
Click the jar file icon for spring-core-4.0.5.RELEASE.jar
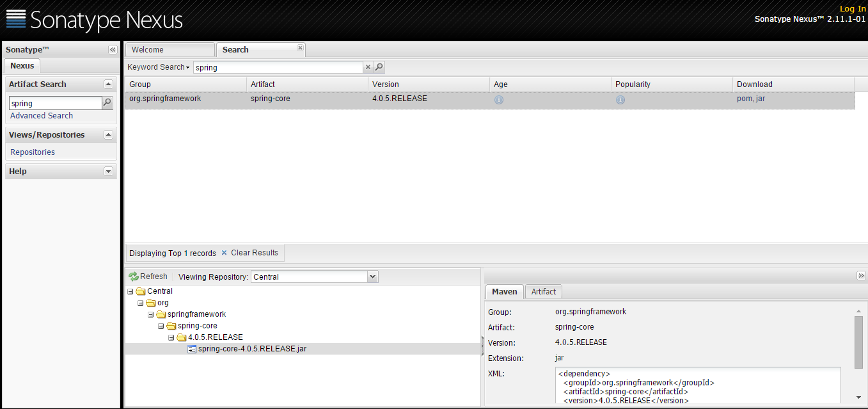pos(192,349)
